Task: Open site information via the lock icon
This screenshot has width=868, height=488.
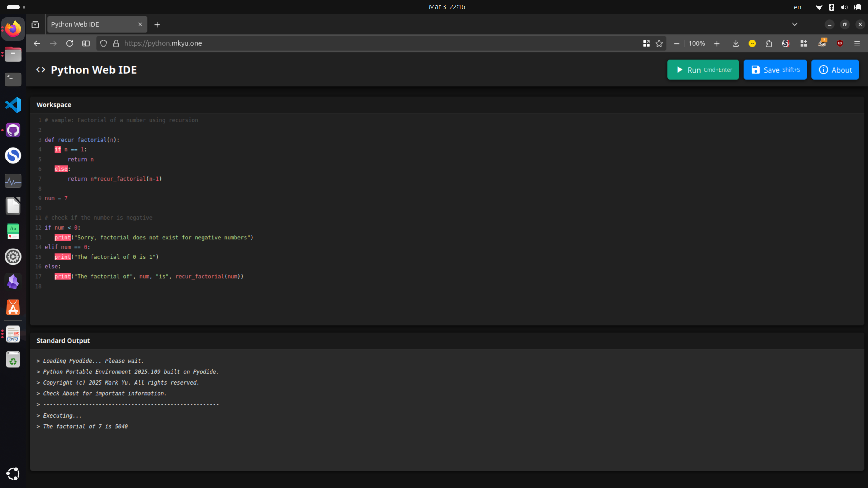Action: pos(116,43)
